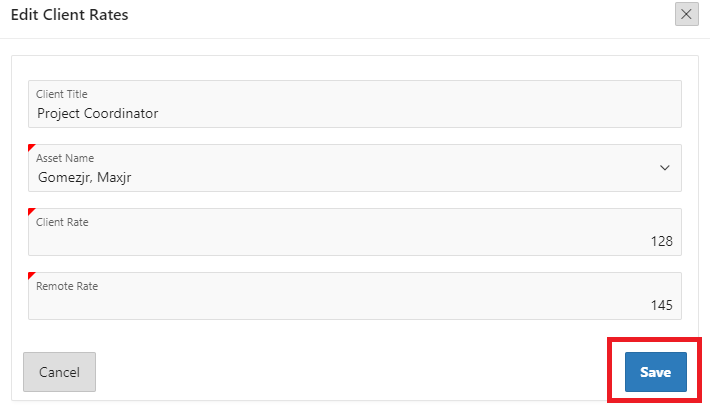
Task: Save the client rate changes
Action: tap(655, 372)
